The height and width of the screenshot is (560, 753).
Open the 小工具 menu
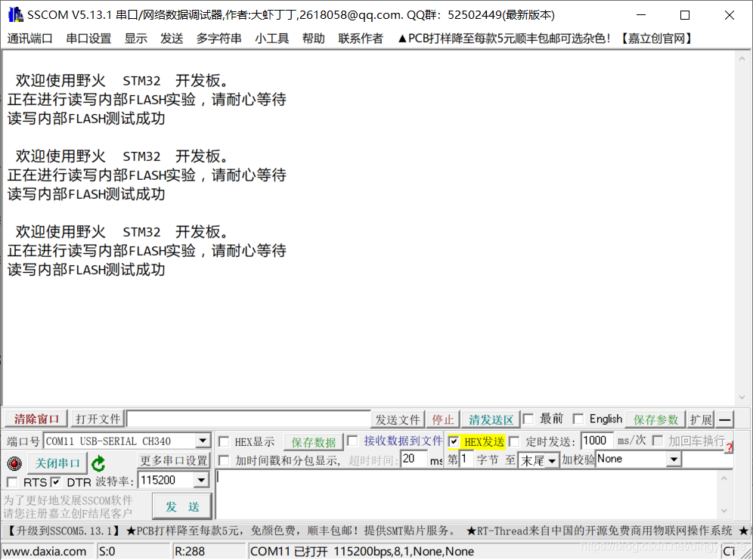point(272,39)
